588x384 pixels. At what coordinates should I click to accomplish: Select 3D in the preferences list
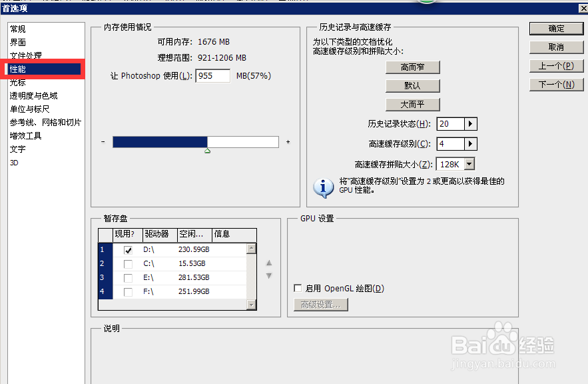pyautogui.click(x=14, y=163)
